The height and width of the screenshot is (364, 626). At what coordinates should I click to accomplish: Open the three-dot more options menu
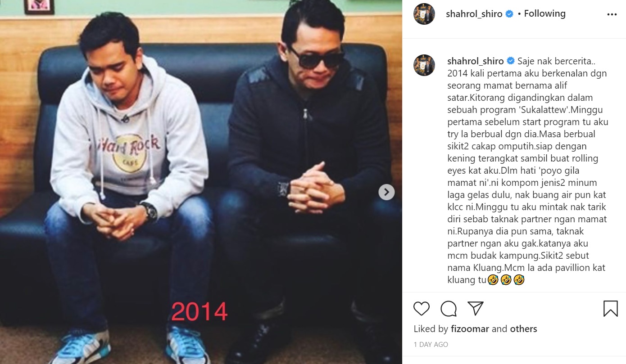point(612,14)
